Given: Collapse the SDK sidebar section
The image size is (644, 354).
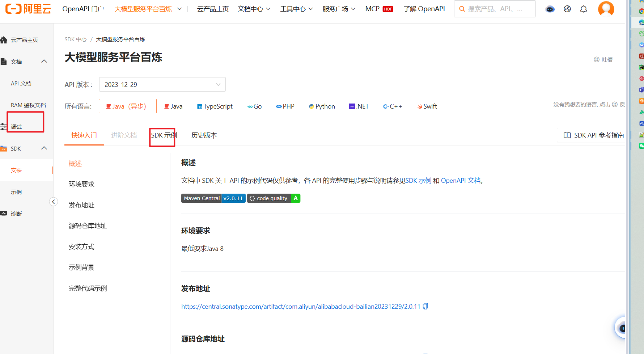Looking at the screenshot, I should [x=44, y=148].
